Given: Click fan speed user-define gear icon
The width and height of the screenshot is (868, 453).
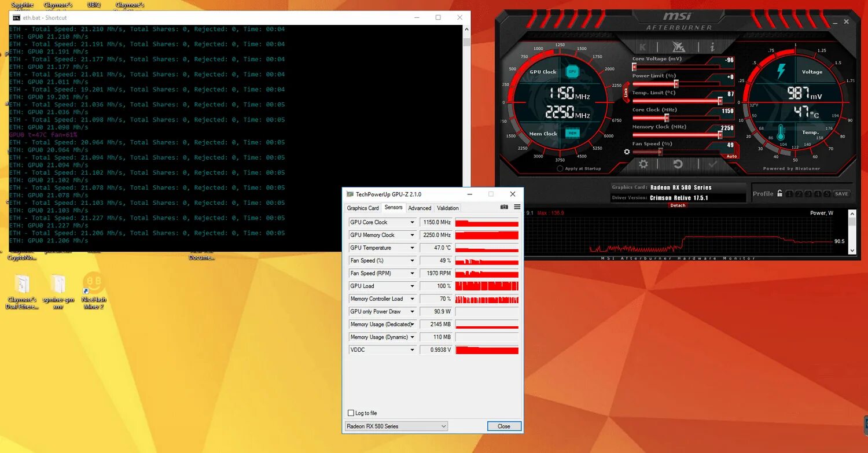Looking at the screenshot, I should point(627,152).
